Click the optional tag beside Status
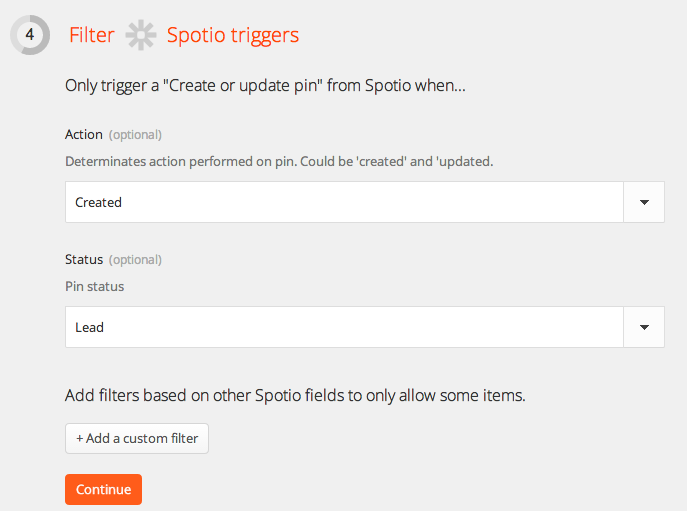 (135, 260)
